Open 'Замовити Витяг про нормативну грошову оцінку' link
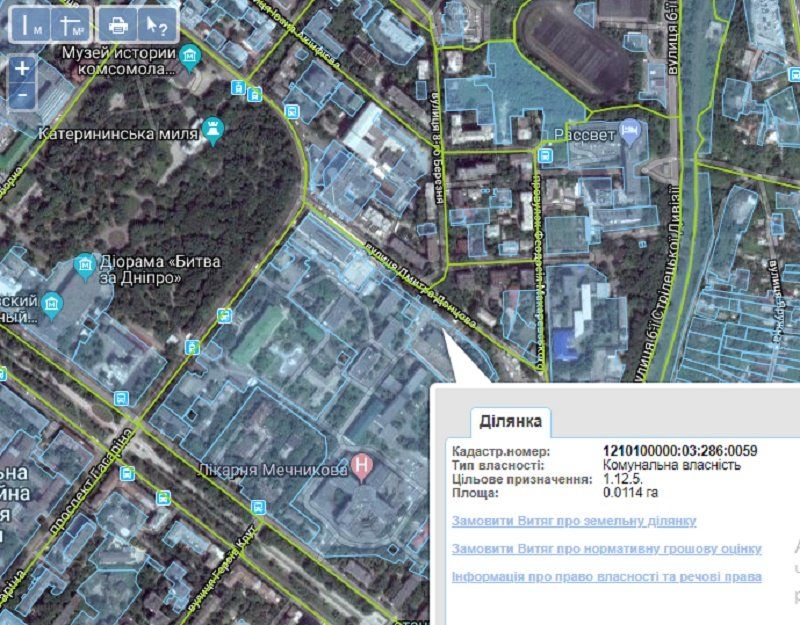The height and width of the screenshot is (625, 800). click(606, 549)
